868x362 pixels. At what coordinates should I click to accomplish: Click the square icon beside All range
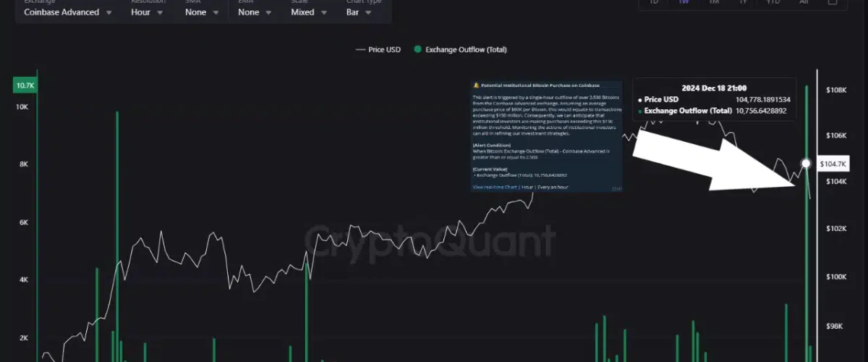click(833, 2)
